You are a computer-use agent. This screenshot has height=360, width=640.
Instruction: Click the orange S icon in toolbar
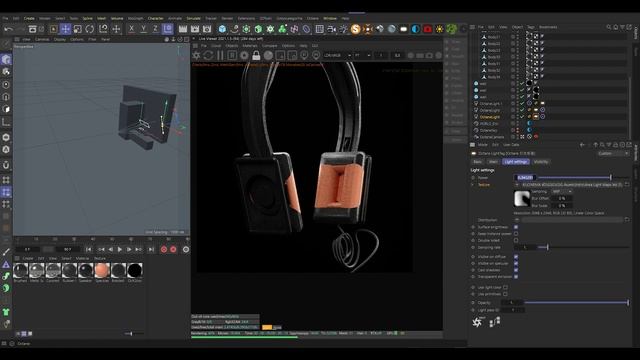[x=356, y=29]
